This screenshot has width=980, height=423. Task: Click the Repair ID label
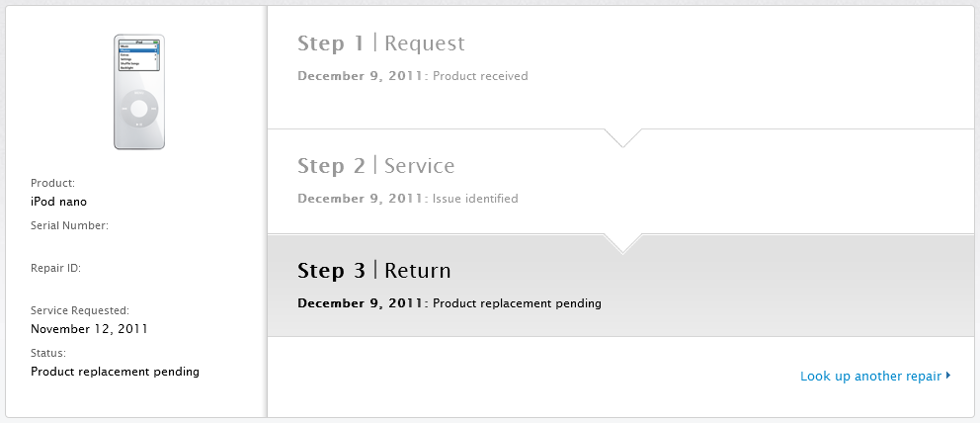click(55, 268)
